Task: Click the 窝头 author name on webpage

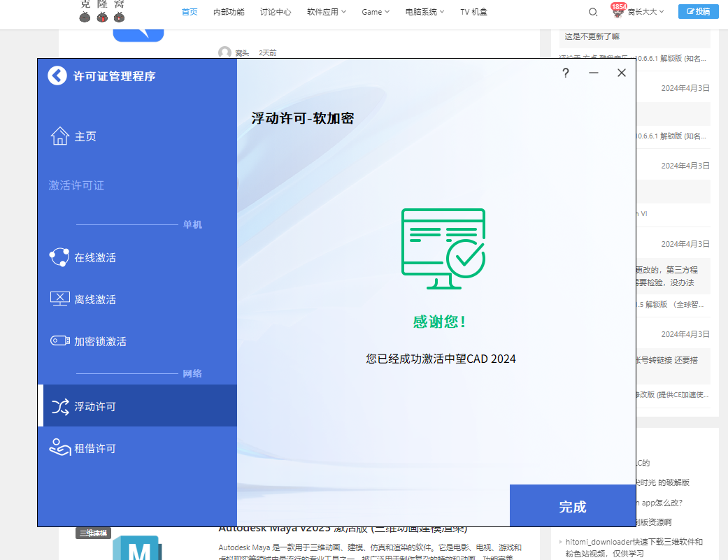Action: point(242,53)
